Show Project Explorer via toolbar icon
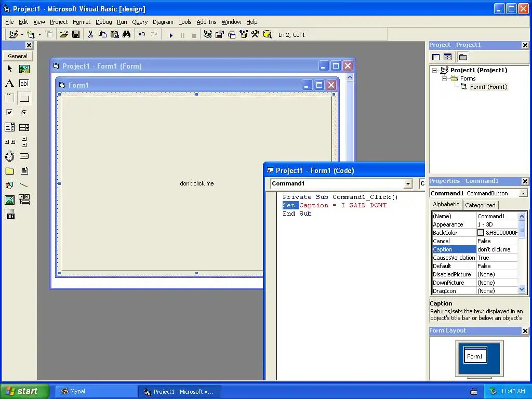This screenshot has height=399, width=532. pos(208,35)
